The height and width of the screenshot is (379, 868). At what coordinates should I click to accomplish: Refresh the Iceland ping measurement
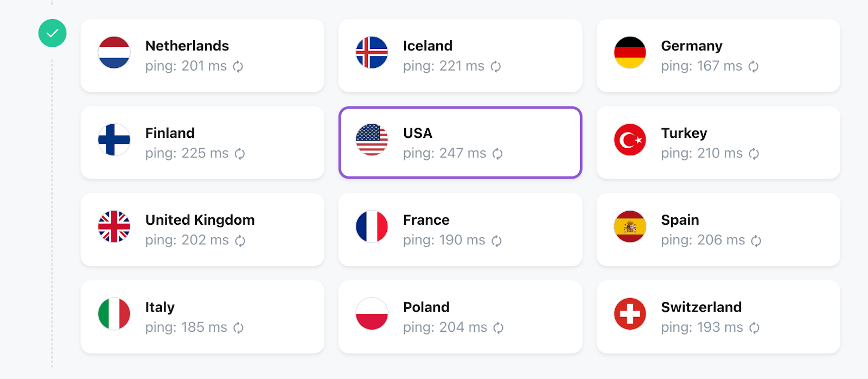496,66
